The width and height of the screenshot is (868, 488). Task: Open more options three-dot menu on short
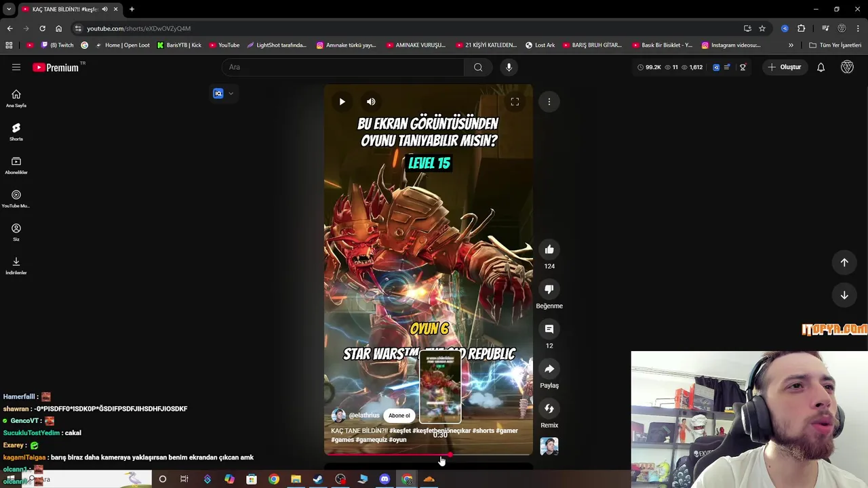[549, 102]
